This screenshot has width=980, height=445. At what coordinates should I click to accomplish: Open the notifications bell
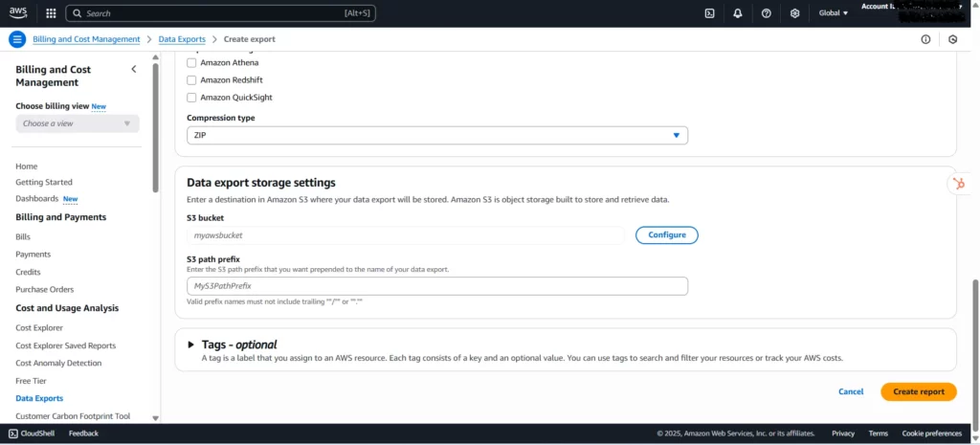point(738,13)
